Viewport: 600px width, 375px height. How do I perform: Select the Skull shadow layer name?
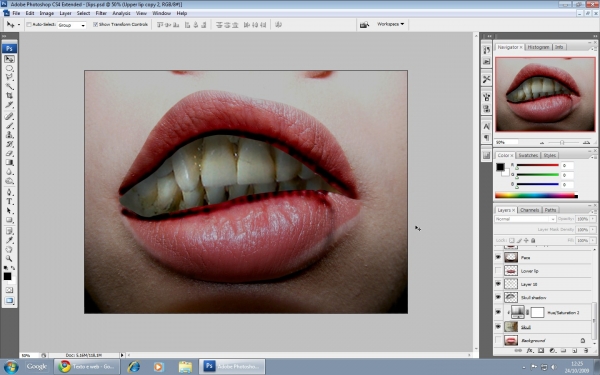(533, 298)
